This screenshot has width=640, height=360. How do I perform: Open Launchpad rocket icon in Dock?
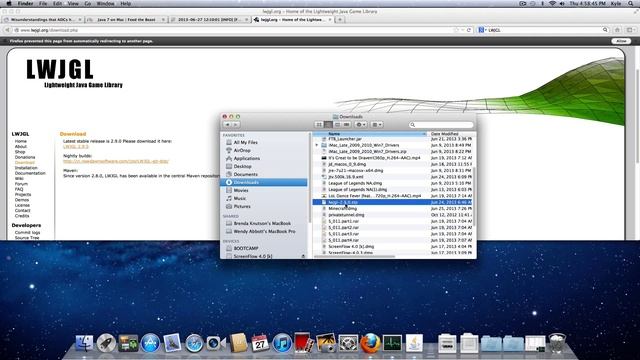click(x=106, y=343)
